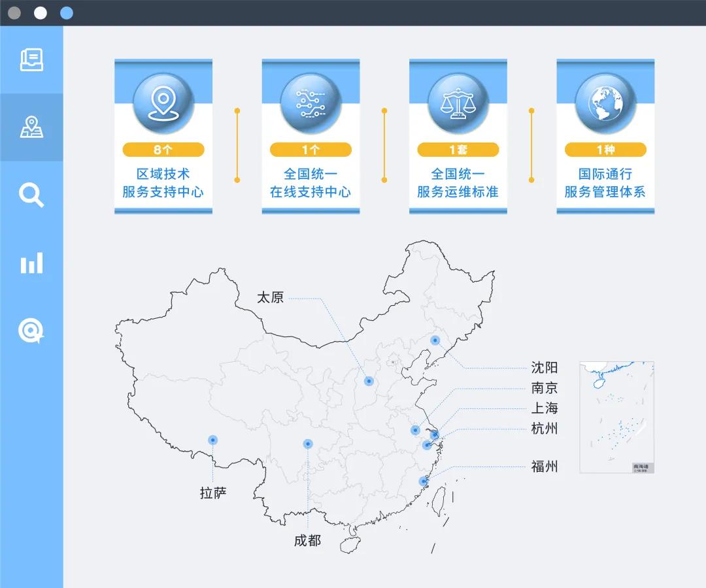Image resolution: width=706 pixels, height=588 pixels.
Task: Click the yellow 8个 badge
Action: pos(163,149)
